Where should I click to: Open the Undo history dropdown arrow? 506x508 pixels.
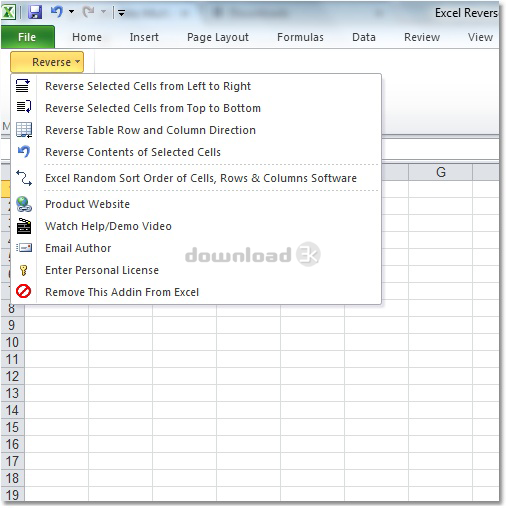[71, 12]
